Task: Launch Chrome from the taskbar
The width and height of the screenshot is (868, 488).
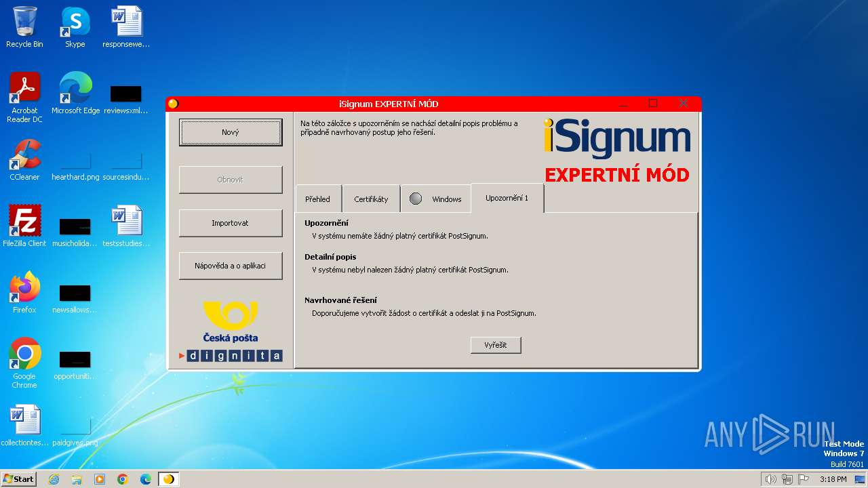Action: 123,479
